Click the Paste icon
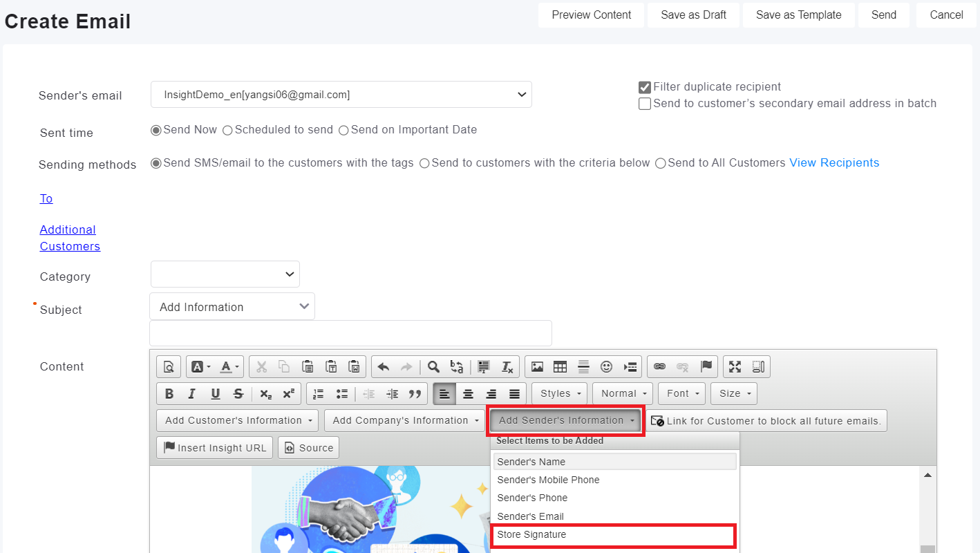Screen dimensions: 980x553 (x=308, y=366)
